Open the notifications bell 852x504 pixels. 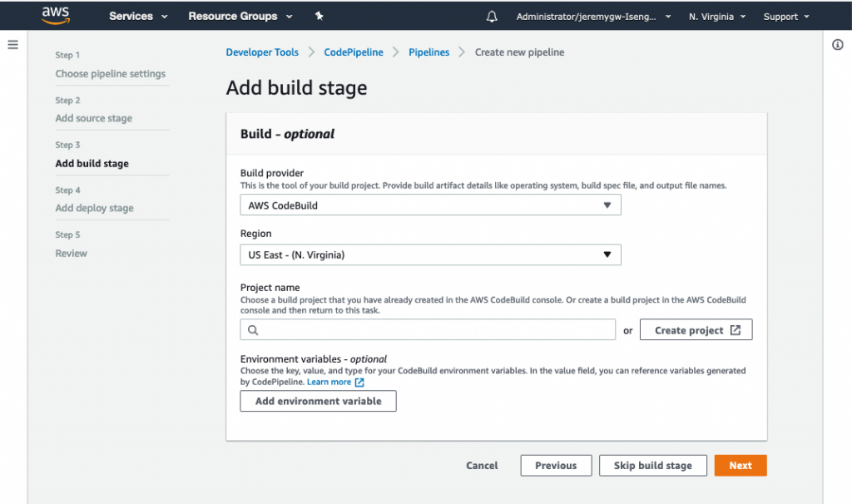(x=492, y=17)
